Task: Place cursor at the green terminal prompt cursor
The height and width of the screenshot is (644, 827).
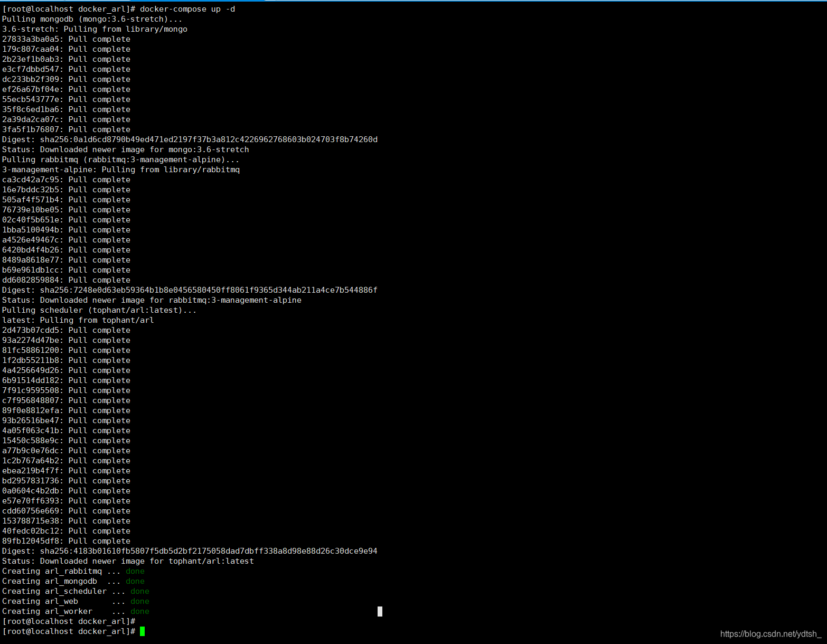Action: (142, 631)
